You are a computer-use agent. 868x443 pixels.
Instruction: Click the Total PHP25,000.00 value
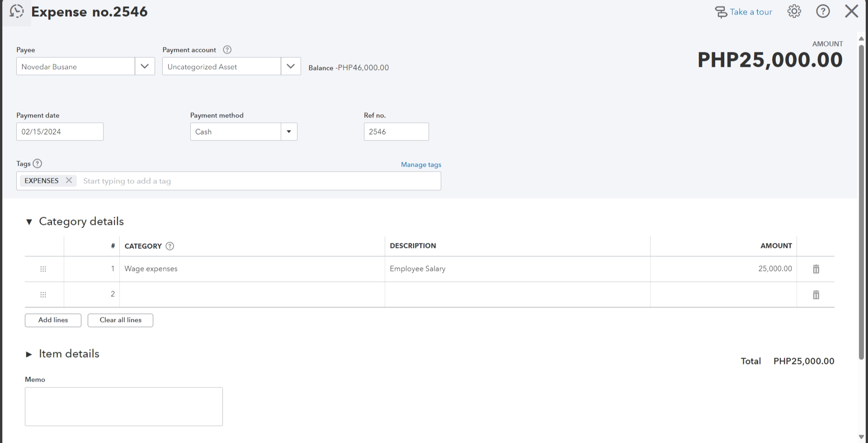pyautogui.click(x=804, y=361)
